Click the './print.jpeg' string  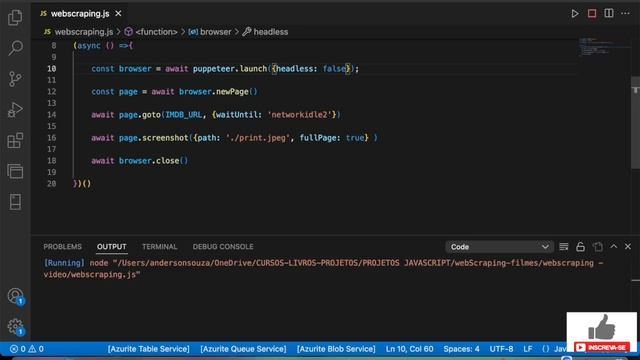[258, 138]
